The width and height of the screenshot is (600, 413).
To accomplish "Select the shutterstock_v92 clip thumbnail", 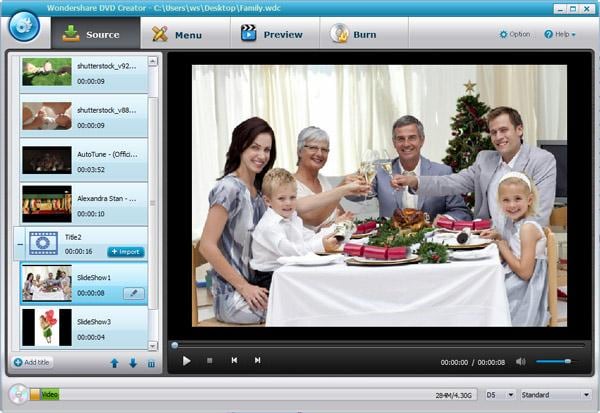I will pyautogui.click(x=47, y=72).
